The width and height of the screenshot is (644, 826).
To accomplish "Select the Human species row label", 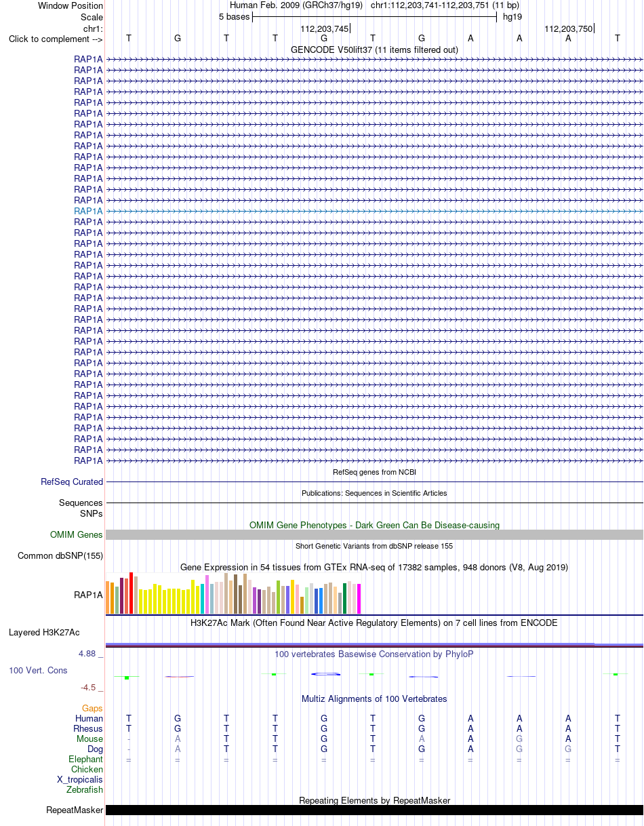I will [x=89, y=718].
